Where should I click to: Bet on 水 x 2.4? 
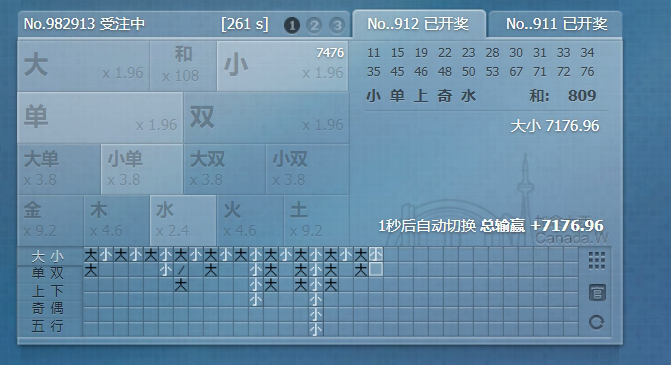(183, 220)
